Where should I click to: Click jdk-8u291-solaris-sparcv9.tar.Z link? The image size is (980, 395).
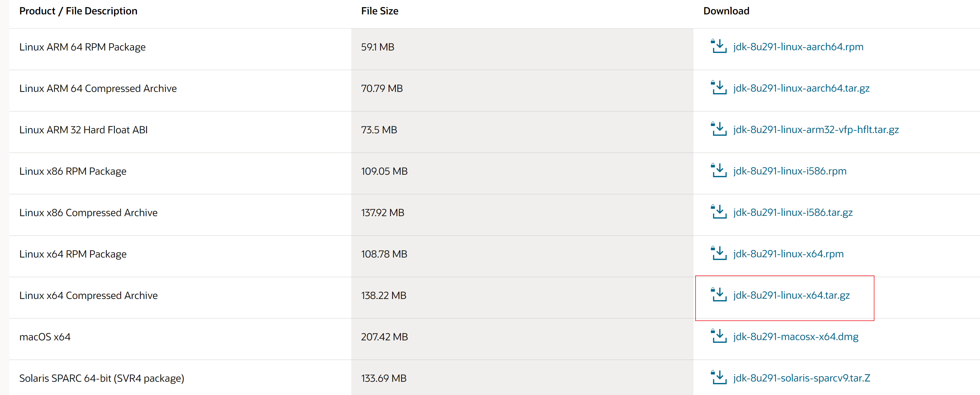(x=801, y=378)
